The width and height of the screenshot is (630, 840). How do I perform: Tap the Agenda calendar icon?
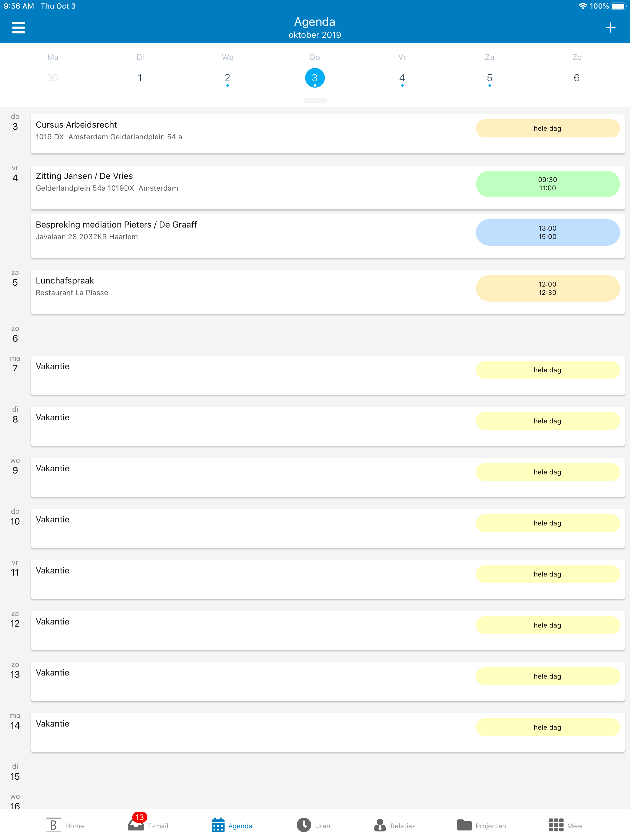pyautogui.click(x=218, y=825)
